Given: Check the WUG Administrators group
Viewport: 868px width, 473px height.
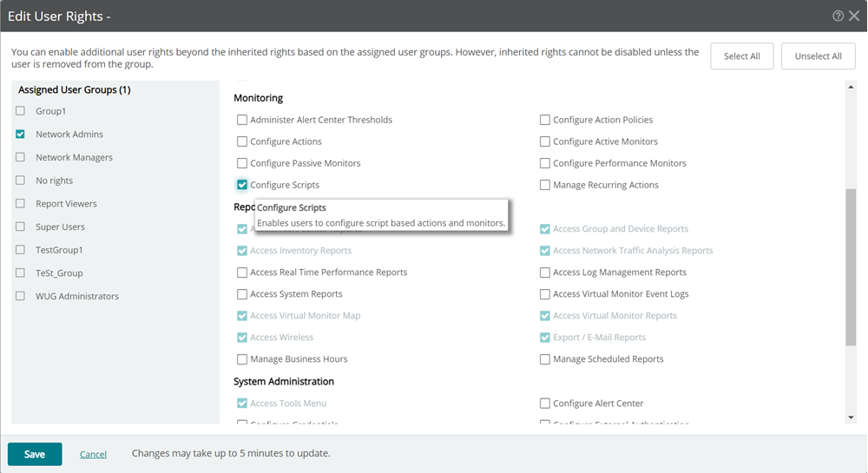Looking at the screenshot, I should click(20, 296).
